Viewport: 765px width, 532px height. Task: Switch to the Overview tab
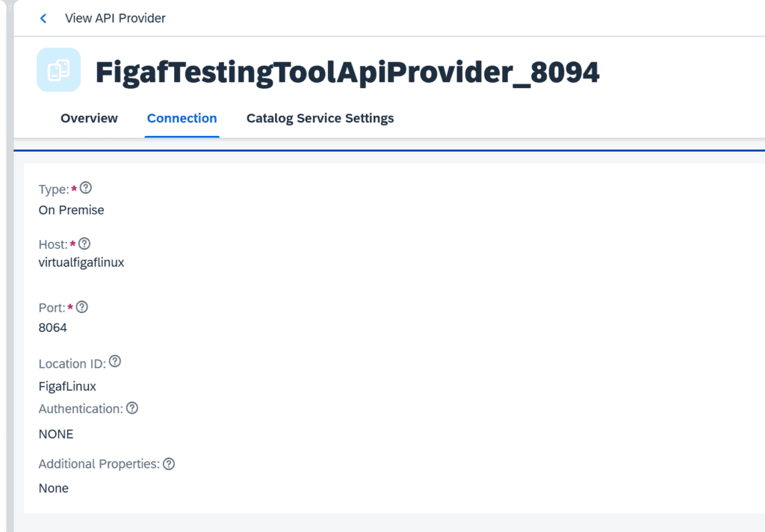pos(89,118)
